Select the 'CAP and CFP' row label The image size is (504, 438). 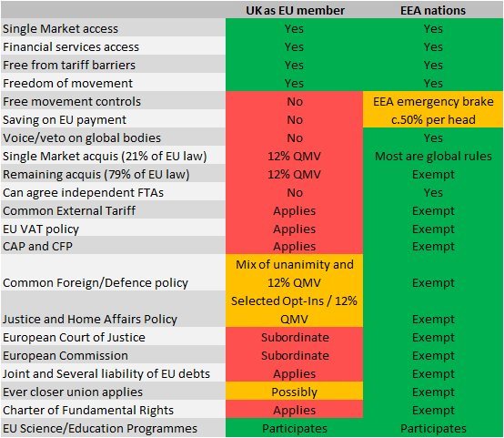tap(37, 246)
